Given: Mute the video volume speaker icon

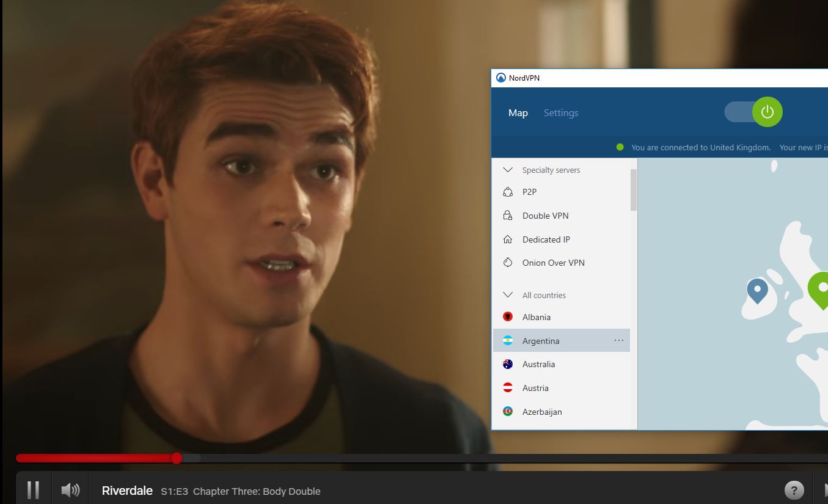Looking at the screenshot, I should 70,489.
